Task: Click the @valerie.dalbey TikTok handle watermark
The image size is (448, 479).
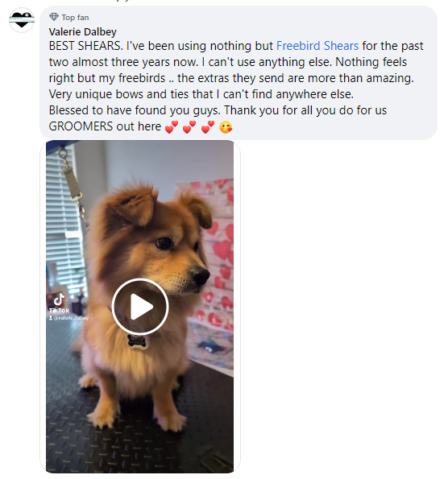Action: 71,318
